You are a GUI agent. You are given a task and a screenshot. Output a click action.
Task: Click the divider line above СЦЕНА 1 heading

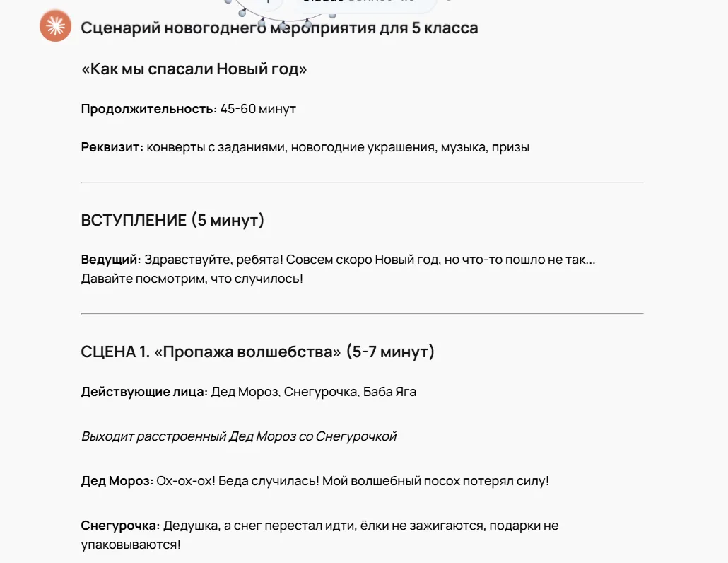362,313
